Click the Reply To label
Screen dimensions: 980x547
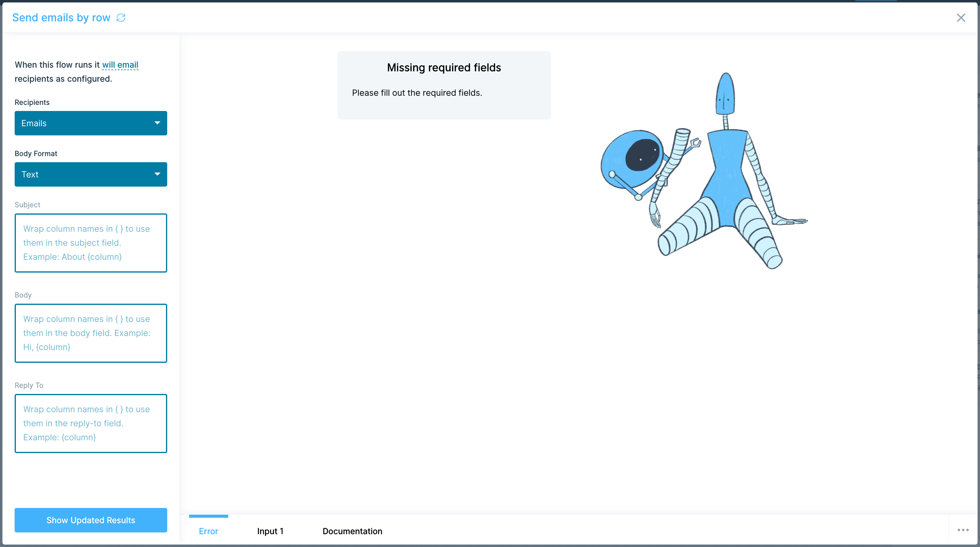pos(29,385)
